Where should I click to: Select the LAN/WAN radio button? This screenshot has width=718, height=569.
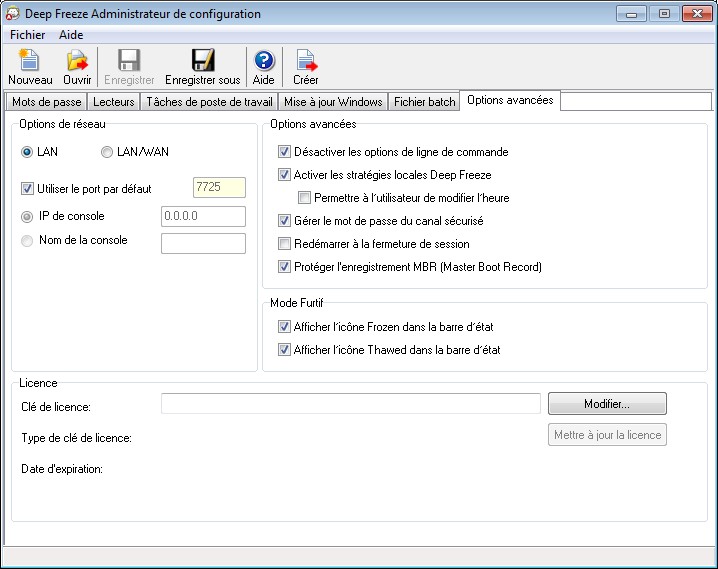tap(108, 152)
